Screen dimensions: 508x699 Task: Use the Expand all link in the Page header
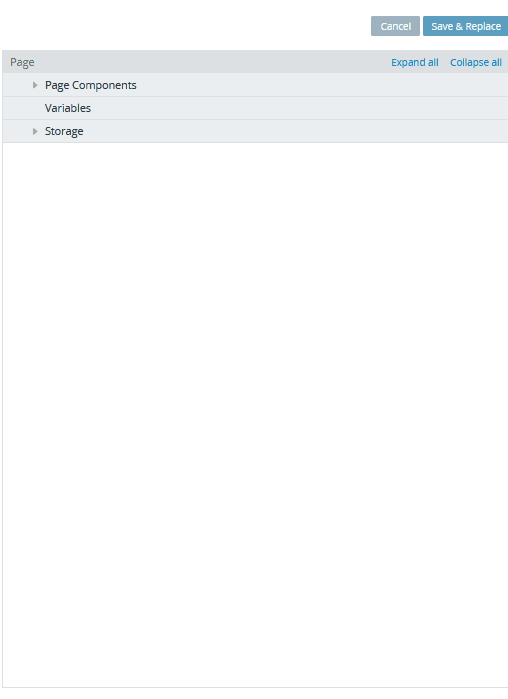(x=415, y=62)
